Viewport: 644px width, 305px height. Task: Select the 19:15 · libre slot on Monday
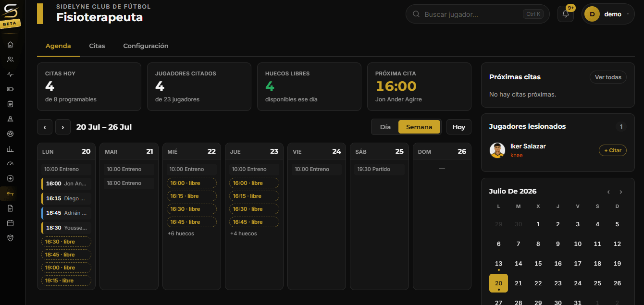66,281
